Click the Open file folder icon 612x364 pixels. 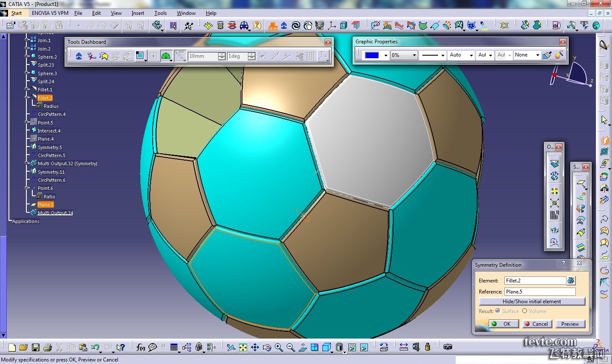(x=24, y=347)
